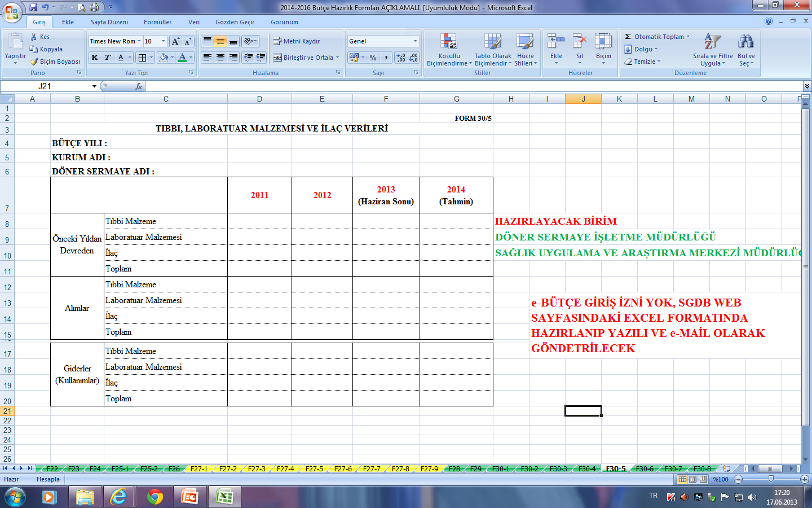The height and width of the screenshot is (508, 812).
Task: Switch to Gözden Geçir tab
Action: point(235,22)
